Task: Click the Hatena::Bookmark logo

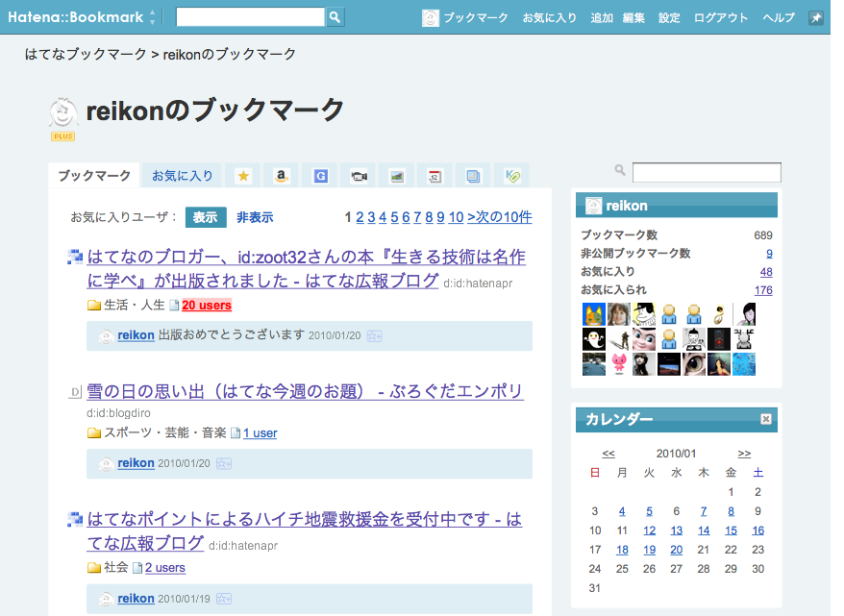Action: (x=75, y=17)
